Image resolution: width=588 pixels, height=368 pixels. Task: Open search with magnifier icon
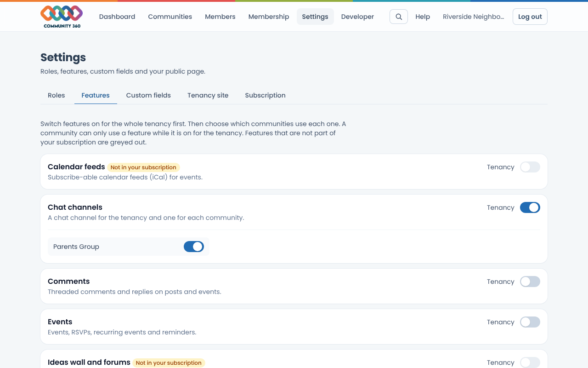click(x=399, y=17)
